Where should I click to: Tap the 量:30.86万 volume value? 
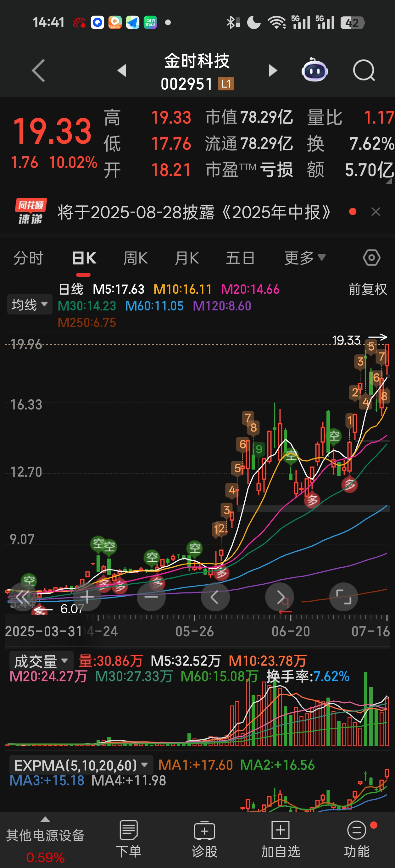(x=111, y=661)
